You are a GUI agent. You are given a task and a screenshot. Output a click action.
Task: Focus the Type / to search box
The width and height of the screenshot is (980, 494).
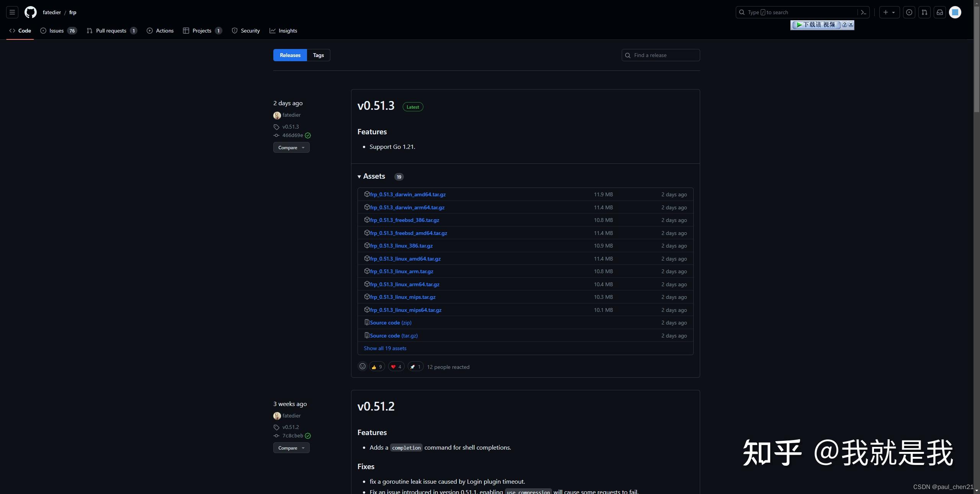point(797,12)
